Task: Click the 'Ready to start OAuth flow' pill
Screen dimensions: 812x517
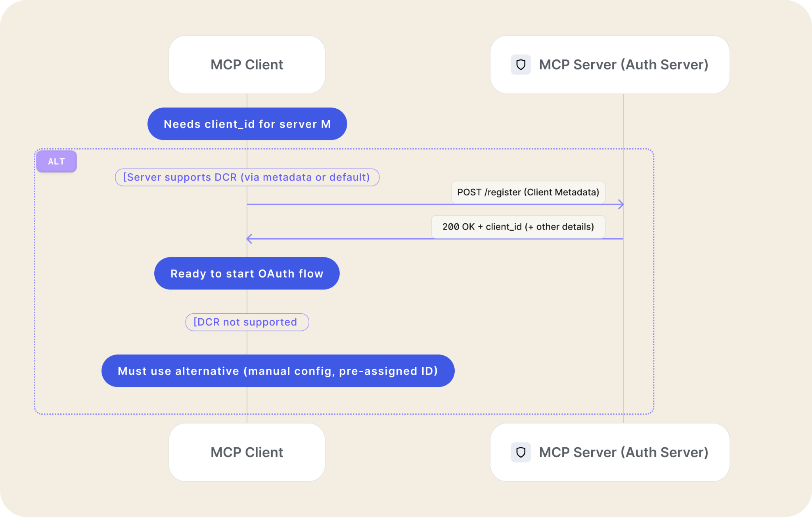Action: coord(247,274)
